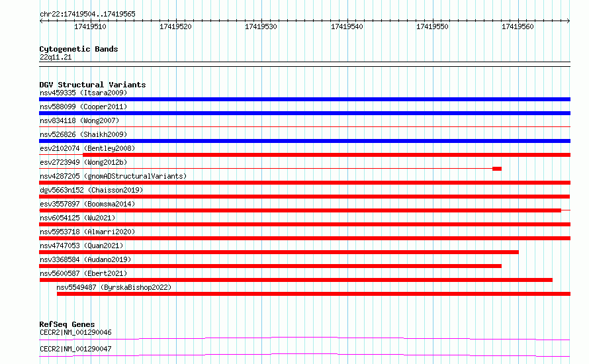Open variant nsv459335 (Itsara2009) label
Image resolution: width=589 pixels, height=364 pixels.
[x=83, y=93]
